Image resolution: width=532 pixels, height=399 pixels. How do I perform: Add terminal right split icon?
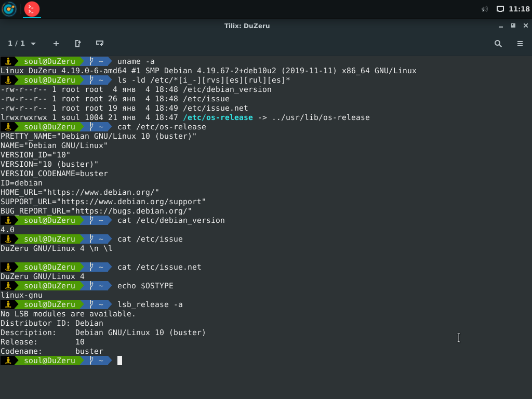click(x=78, y=44)
